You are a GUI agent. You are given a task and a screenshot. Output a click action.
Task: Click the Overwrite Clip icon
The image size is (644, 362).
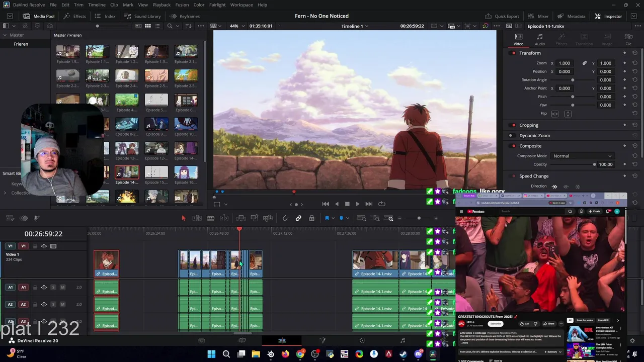tap(255, 218)
